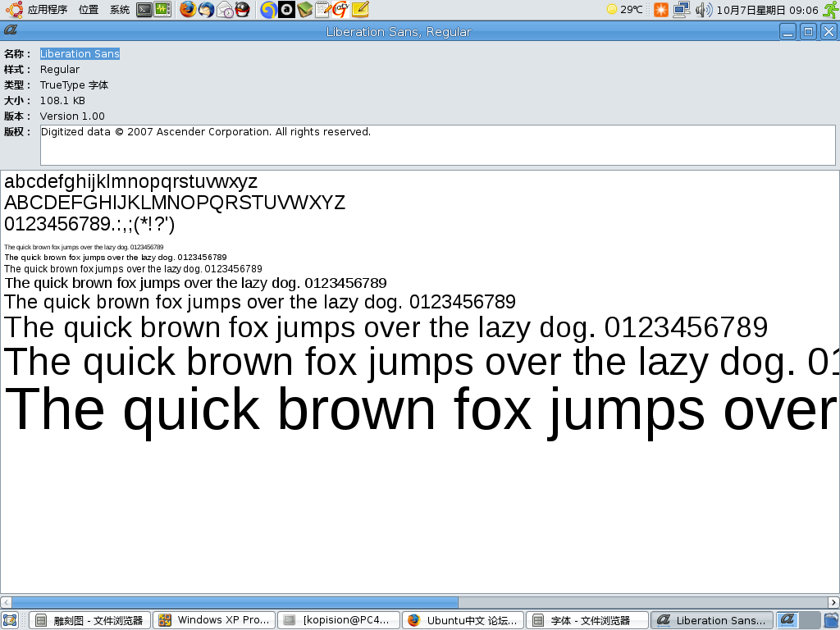Launch the terminal from the top panel

click(x=144, y=9)
